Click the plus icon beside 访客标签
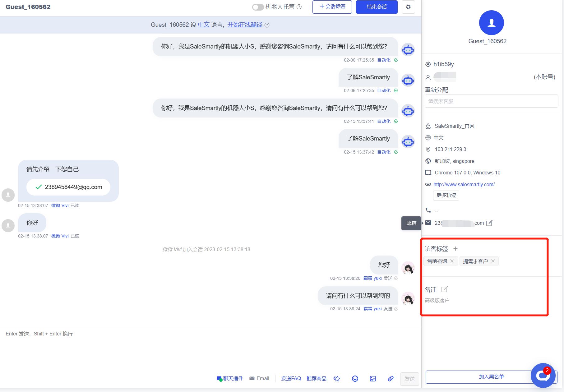This screenshot has height=392, width=564. pos(455,249)
